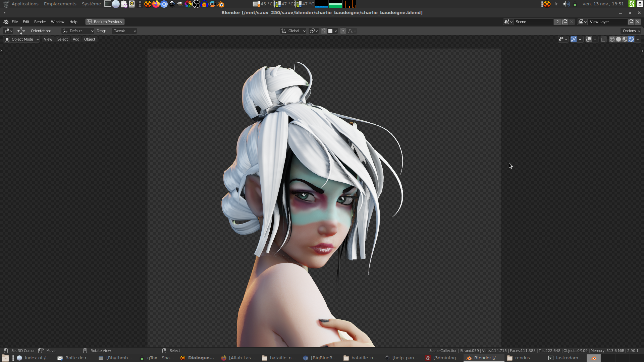
Task: Switch to qTox taskbar window
Action: (x=157, y=358)
